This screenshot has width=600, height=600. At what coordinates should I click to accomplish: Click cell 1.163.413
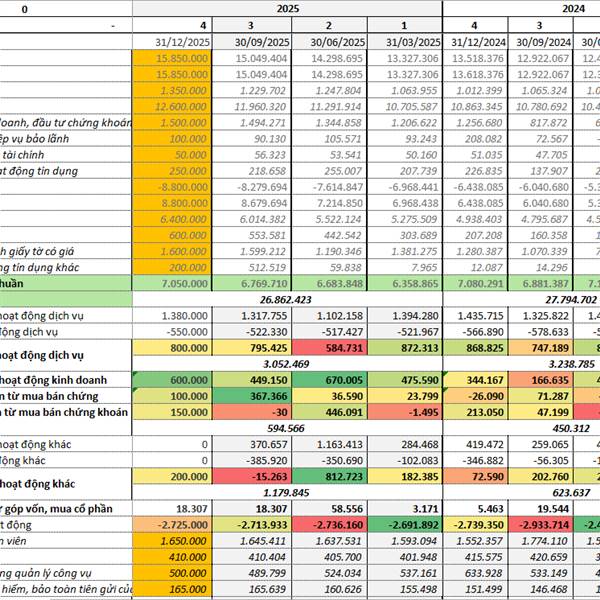329,444
